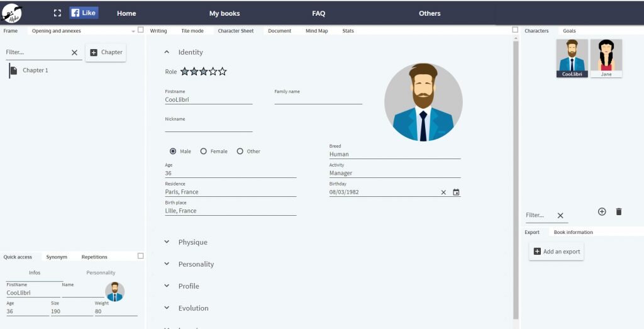Add a new character with plus icon
This screenshot has width=644, height=329.
coord(602,211)
